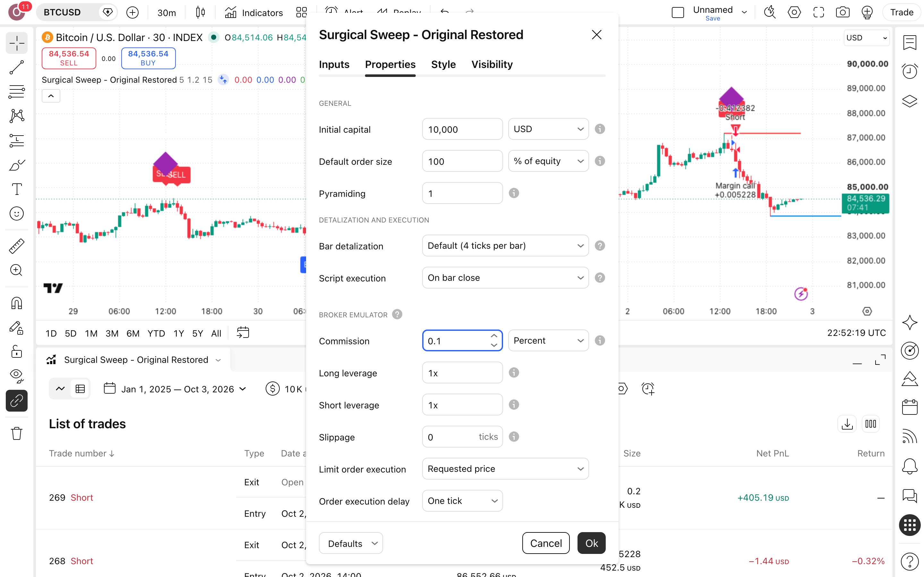
Task: Open the measure ruler tool
Action: point(16,246)
